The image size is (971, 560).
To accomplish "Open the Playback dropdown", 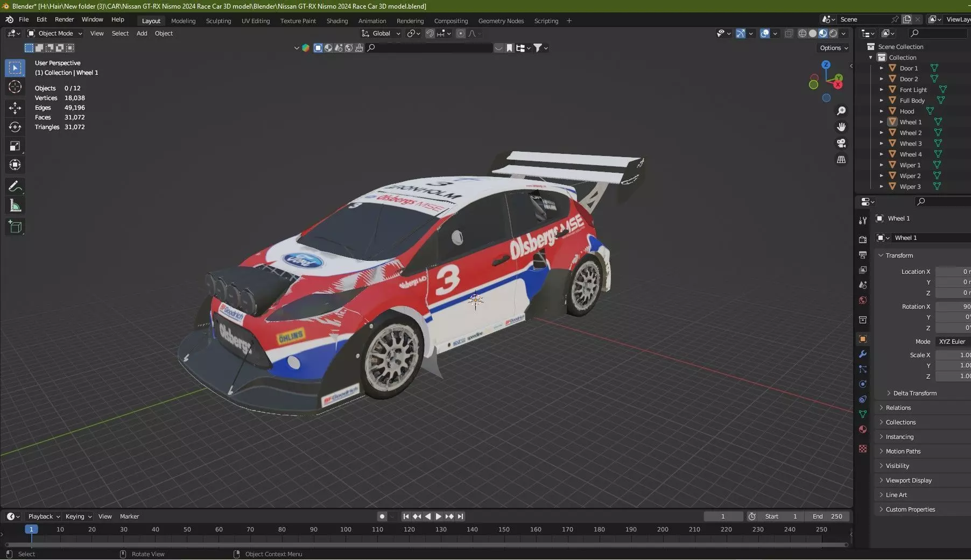I will pos(44,516).
